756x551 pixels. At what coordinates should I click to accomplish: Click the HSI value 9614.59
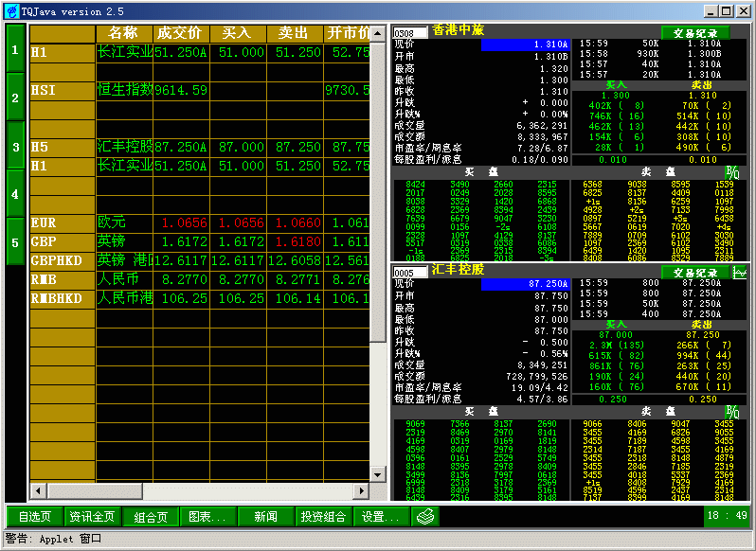181,90
